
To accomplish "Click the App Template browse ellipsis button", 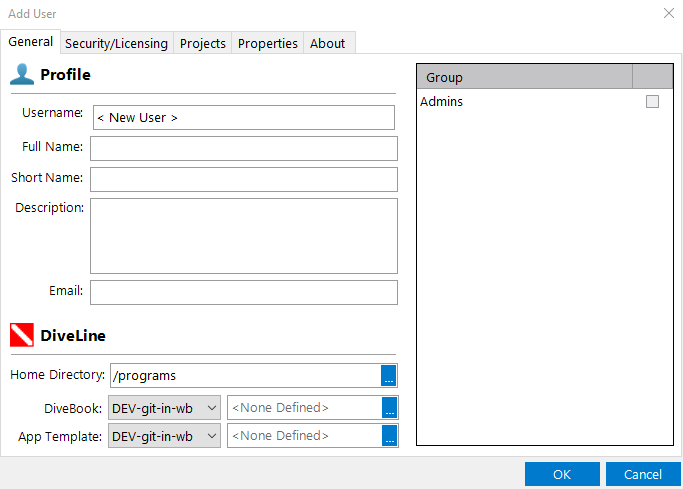I will [390, 436].
